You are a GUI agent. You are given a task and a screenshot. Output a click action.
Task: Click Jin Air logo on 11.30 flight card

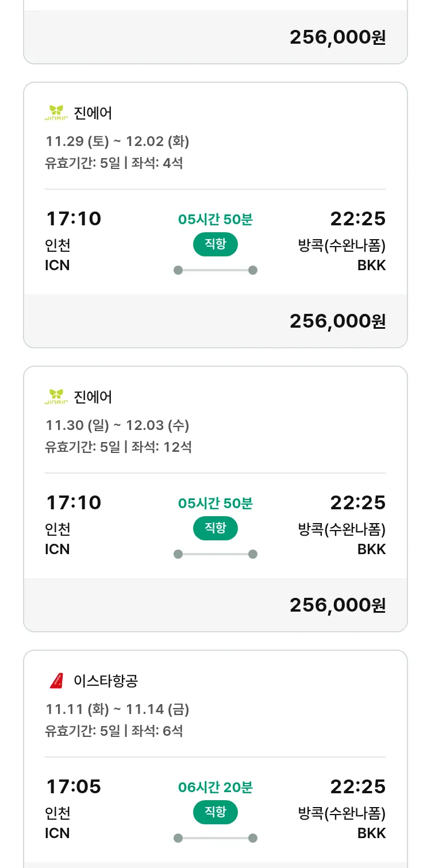point(56,397)
